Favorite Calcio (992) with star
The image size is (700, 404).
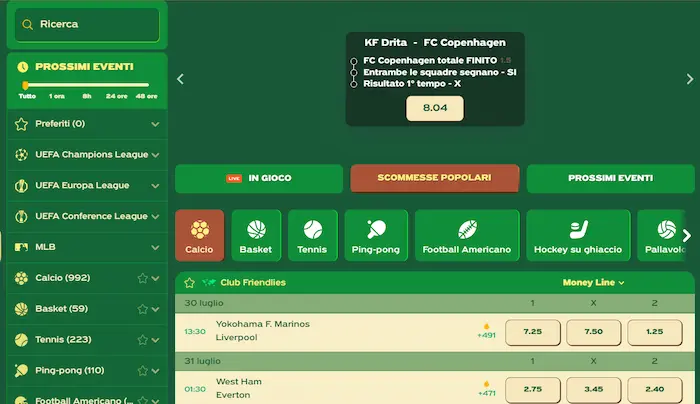click(x=142, y=278)
